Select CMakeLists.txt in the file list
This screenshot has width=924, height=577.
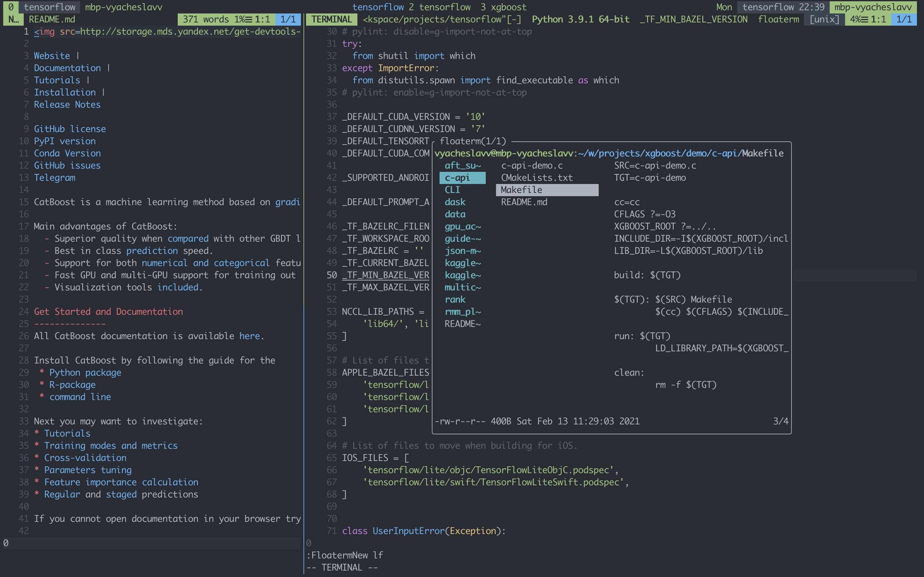pos(536,178)
